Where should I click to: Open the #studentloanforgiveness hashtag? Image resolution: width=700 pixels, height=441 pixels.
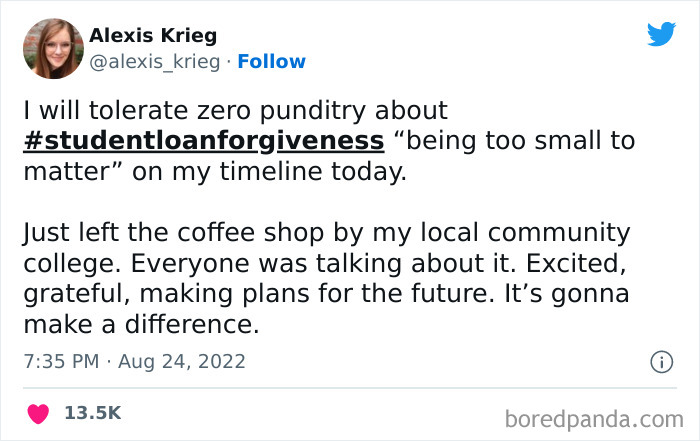click(x=203, y=140)
